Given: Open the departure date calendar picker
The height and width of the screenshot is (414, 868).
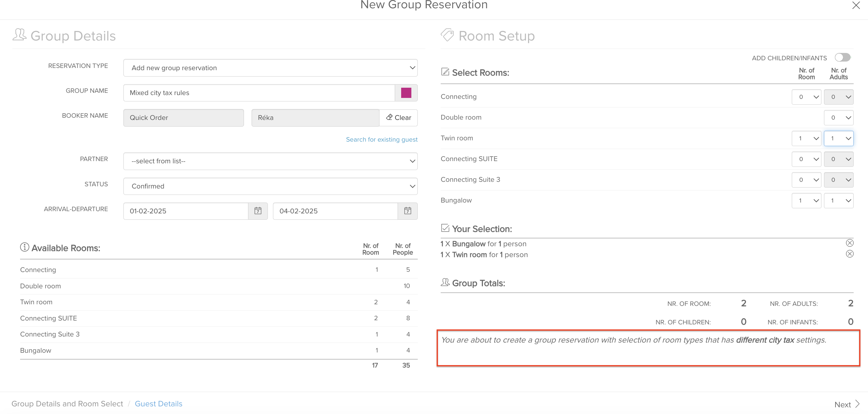Looking at the screenshot, I should click(408, 211).
